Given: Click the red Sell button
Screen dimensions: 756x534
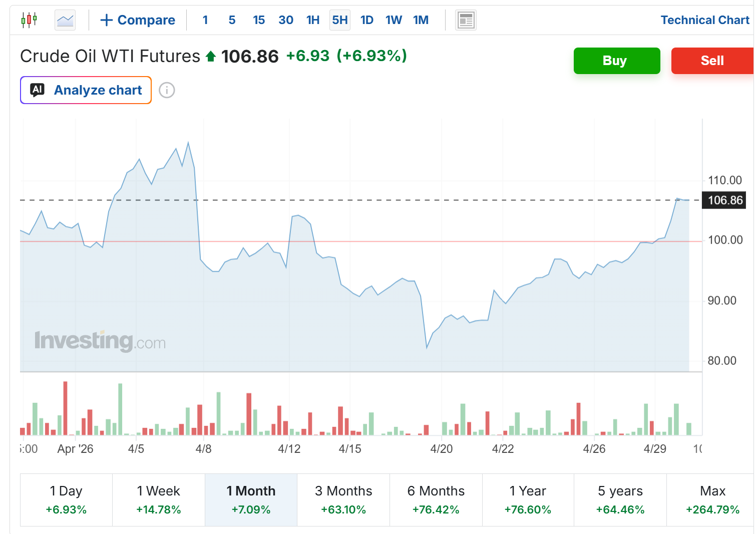Looking at the screenshot, I should 712,61.
